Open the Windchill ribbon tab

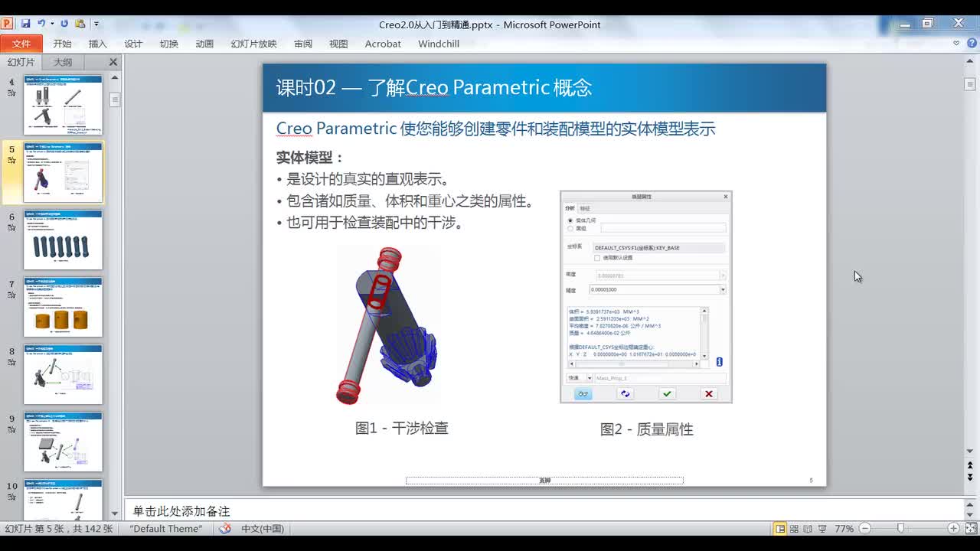(x=439, y=44)
